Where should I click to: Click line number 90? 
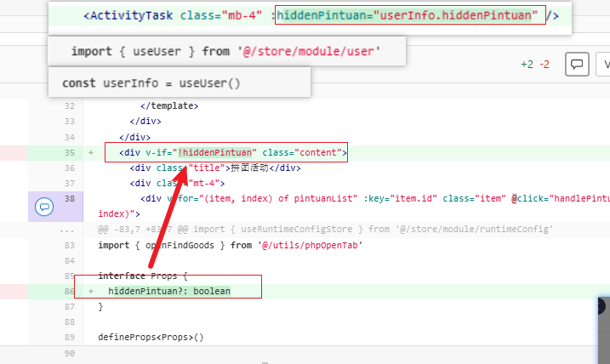click(x=70, y=353)
